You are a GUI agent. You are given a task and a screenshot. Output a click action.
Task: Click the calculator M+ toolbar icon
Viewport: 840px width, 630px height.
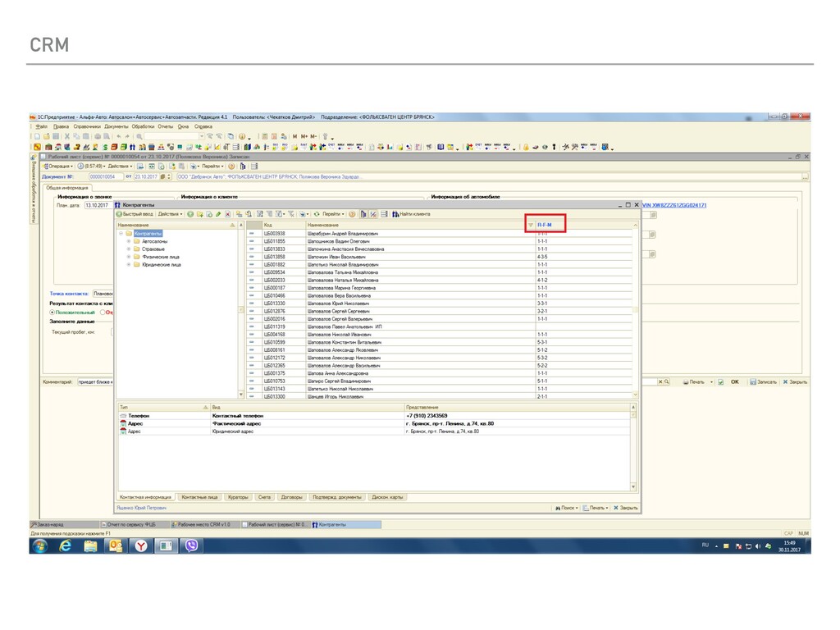(304, 136)
